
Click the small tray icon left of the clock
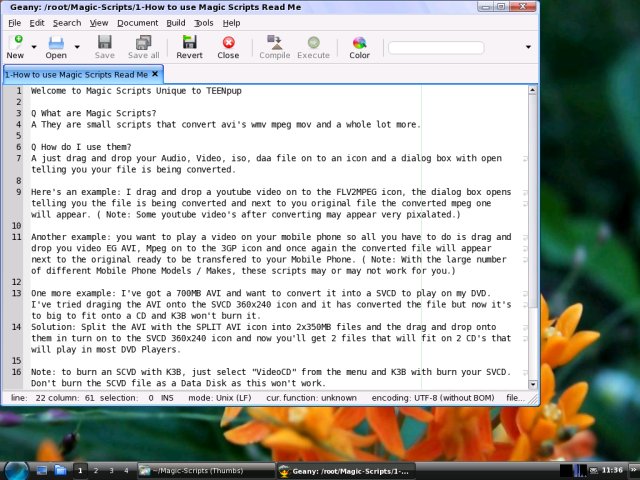pyautogui.click(x=594, y=471)
